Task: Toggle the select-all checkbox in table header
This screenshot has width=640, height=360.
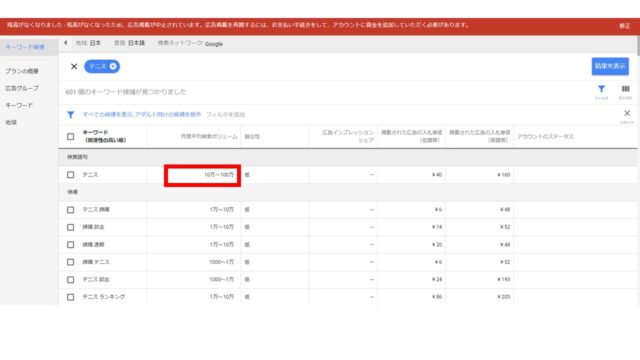Action: [71, 137]
